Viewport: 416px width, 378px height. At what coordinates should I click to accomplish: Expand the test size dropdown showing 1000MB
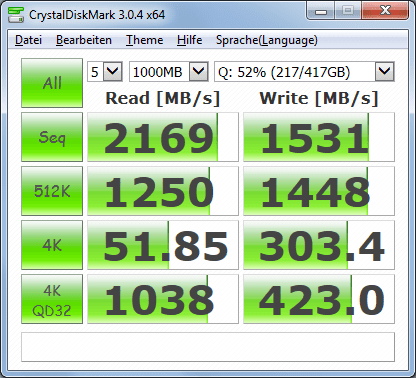pyautogui.click(x=199, y=71)
